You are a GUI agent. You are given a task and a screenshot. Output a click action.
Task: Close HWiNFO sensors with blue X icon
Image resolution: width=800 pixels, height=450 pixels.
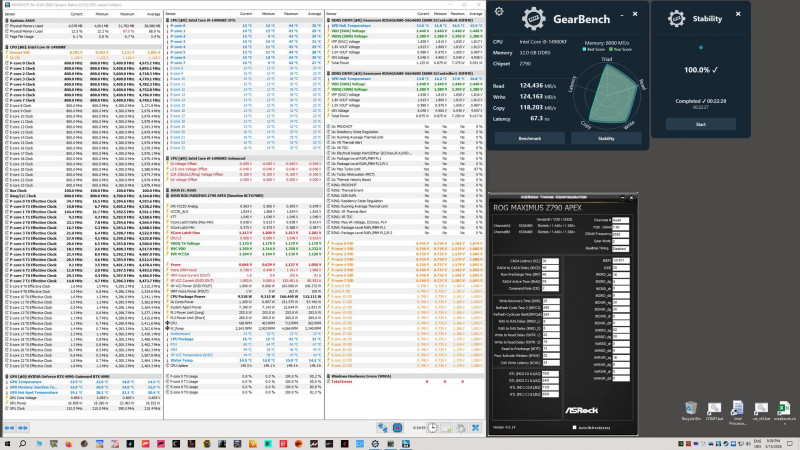476,428
